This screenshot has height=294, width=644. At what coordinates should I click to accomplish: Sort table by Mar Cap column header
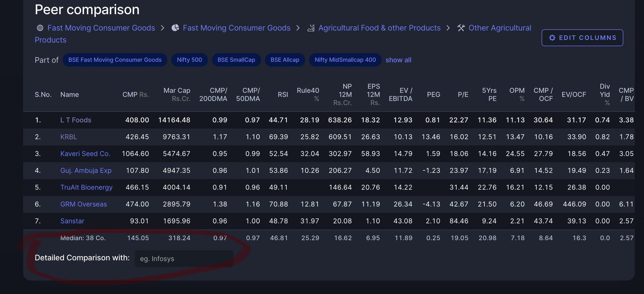177,91
